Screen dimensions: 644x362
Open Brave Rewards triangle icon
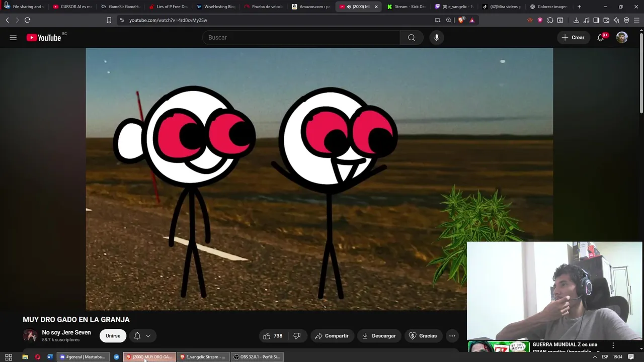tap(472, 20)
